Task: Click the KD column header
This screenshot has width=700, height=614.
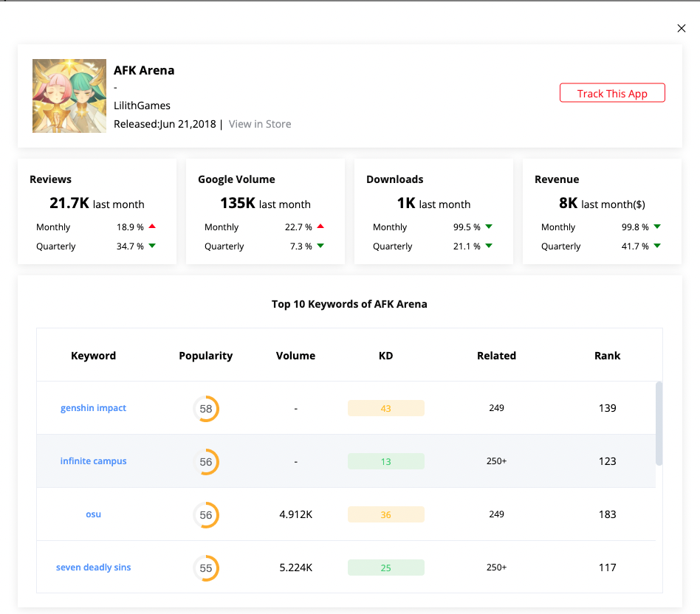Action: pyautogui.click(x=385, y=356)
